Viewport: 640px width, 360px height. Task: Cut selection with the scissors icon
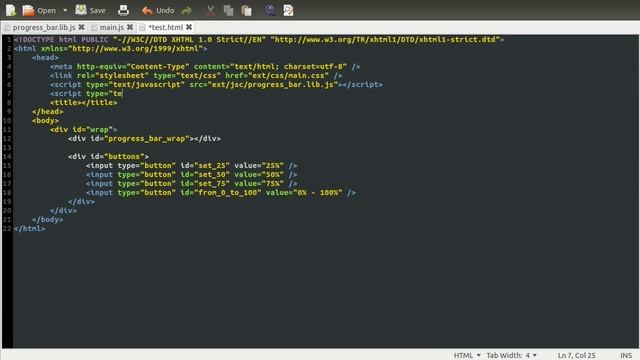pyautogui.click(x=210, y=10)
